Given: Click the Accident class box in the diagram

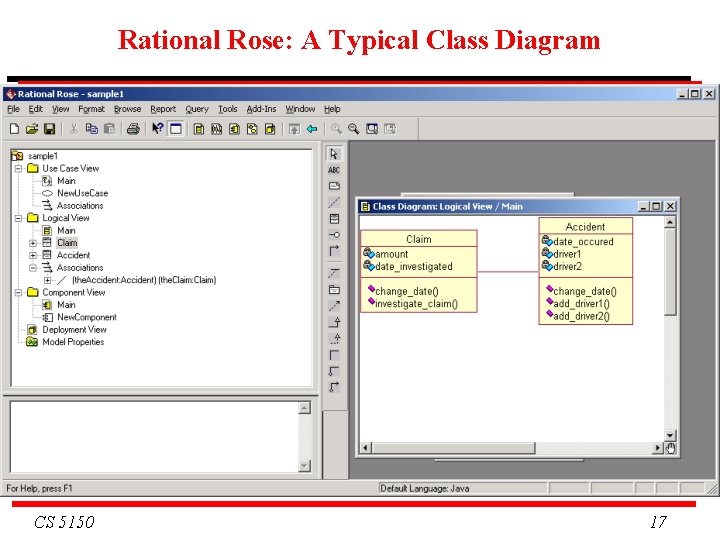Looking at the screenshot, I should pos(585,271).
